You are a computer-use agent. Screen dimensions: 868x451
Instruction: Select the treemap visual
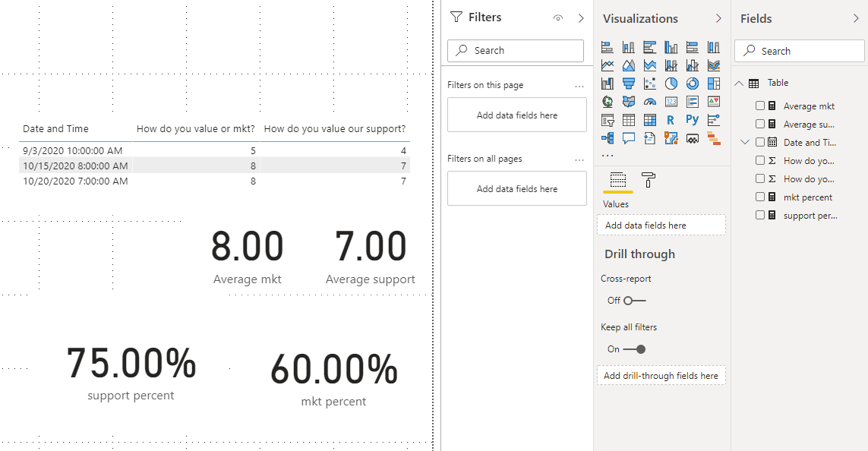[x=714, y=84]
